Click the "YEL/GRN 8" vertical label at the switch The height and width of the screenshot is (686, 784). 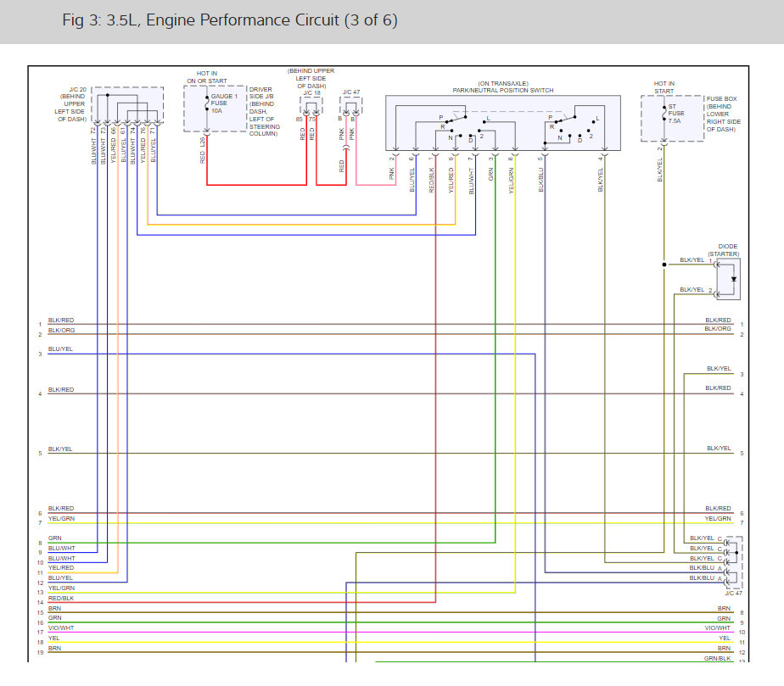[511, 176]
